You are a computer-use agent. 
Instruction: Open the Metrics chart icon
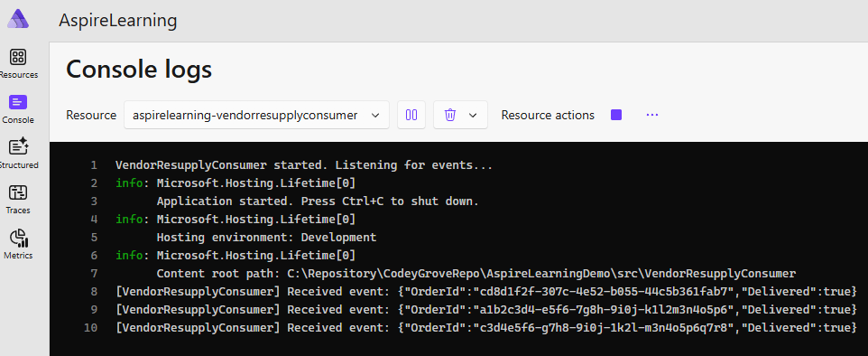coord(18,238)
